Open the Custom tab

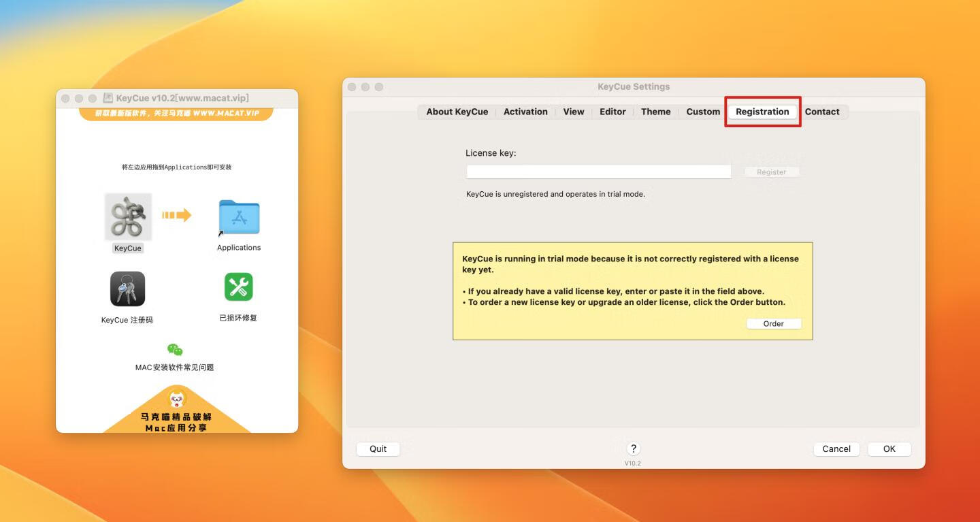[703, 112]
